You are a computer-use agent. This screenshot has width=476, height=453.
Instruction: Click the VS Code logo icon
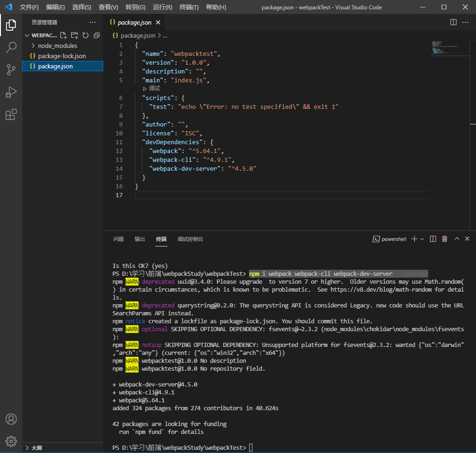(x=8, y=7)
